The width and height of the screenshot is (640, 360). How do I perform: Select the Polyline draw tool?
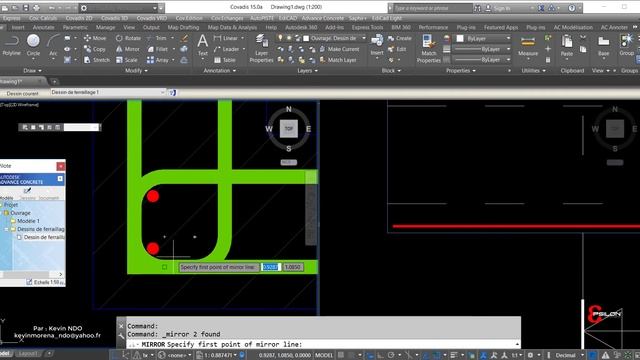[x=11, y=46]
